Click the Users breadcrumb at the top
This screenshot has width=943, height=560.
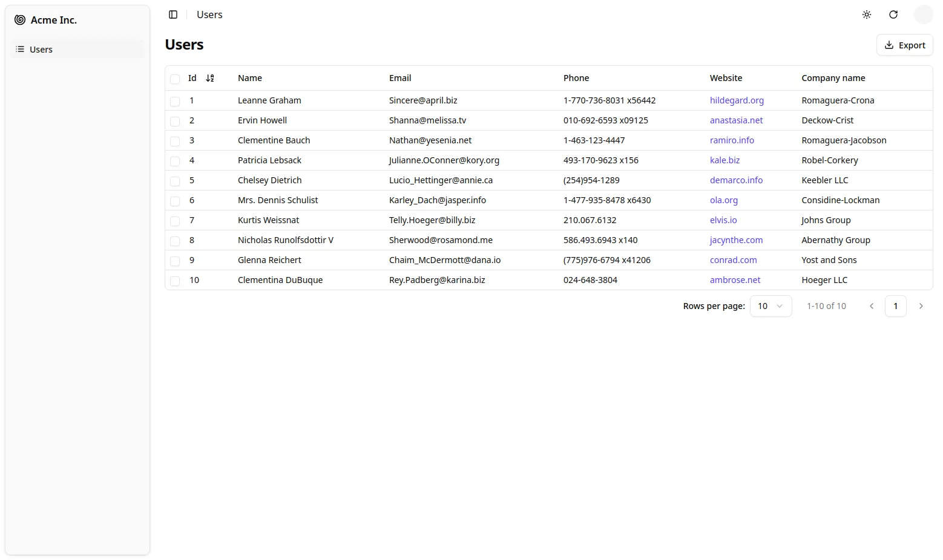209,14
